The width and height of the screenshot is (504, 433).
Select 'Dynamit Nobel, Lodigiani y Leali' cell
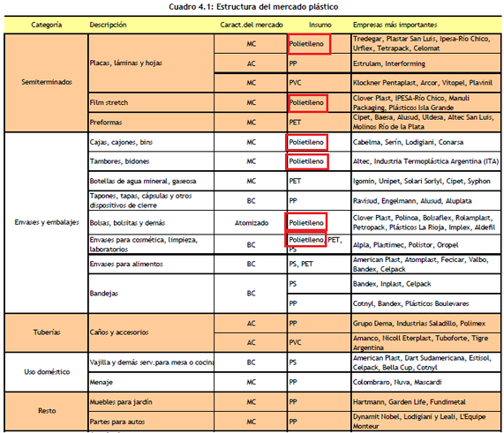pos(426,422)
